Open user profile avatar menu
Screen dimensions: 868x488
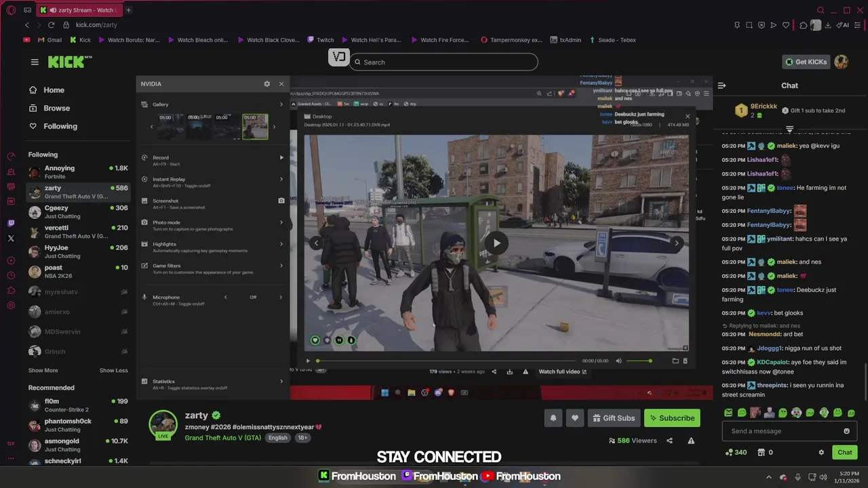coord(842,62)
